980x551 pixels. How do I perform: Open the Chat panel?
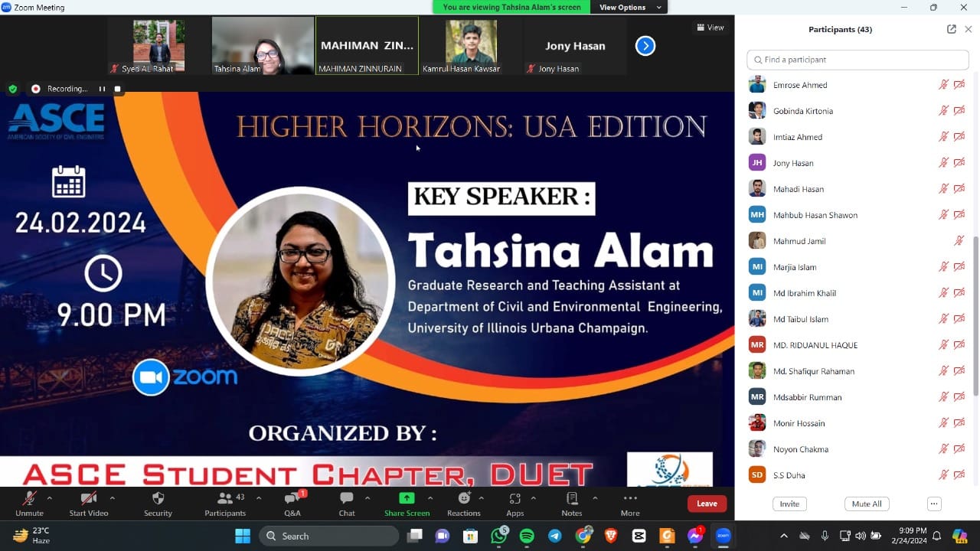347,499
